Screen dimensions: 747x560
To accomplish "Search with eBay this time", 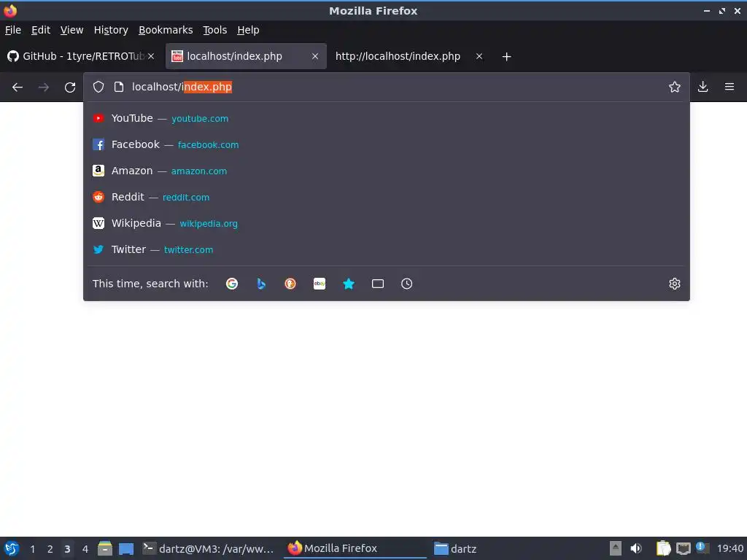I will [320, 284].
